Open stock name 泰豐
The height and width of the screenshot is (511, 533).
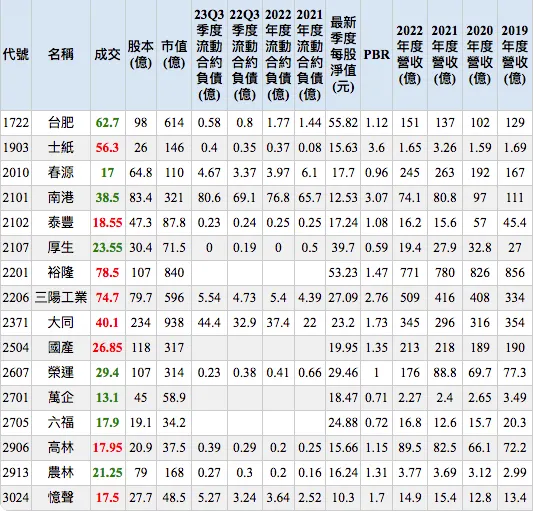click(61, 223)
